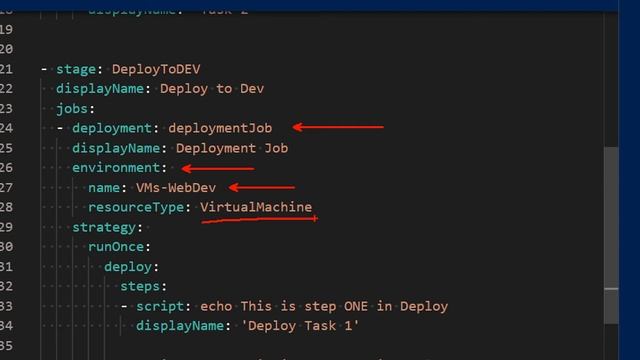
Task: Click 'Deployment Job' display name value
Action: 232,148
